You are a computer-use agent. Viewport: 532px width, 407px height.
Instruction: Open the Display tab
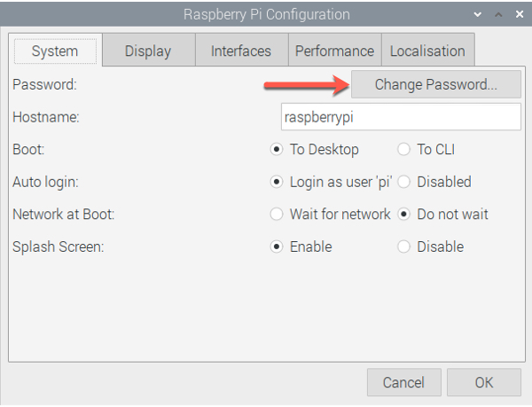[147, 51]
